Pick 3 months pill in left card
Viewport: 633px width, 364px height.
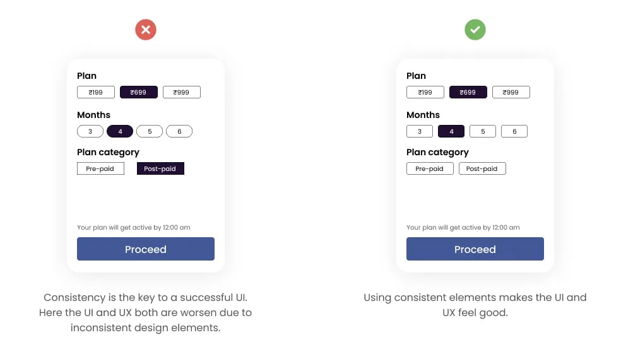click(x=90, y=131)
